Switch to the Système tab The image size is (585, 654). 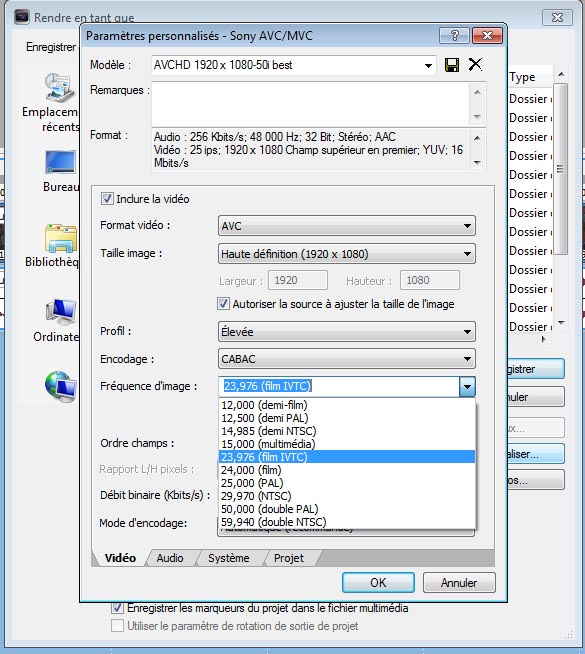[x=228, y=558]
